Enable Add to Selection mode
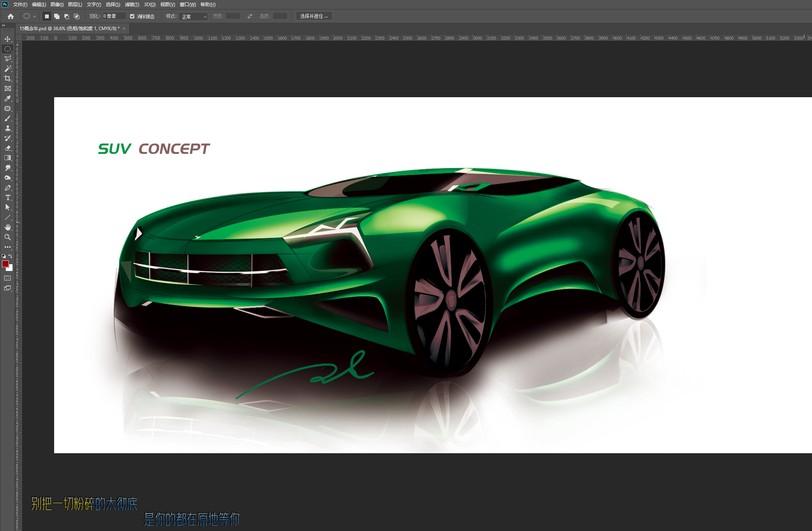The height and width of the screenshot is (531, 812). 57,16
